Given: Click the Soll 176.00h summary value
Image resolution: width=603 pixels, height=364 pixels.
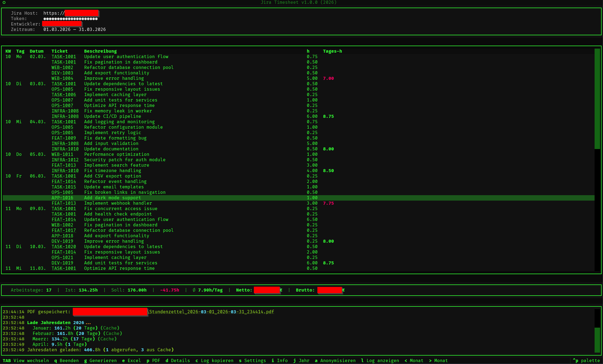Looking at the screenshot, I should (x=137, y=290).
